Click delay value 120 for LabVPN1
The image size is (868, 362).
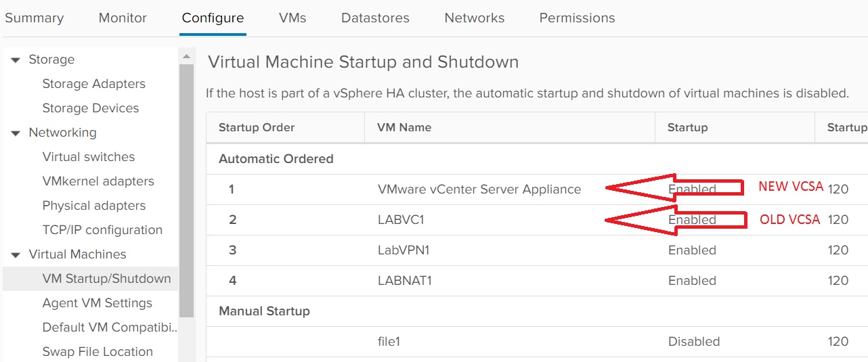[x=838, y=250]
